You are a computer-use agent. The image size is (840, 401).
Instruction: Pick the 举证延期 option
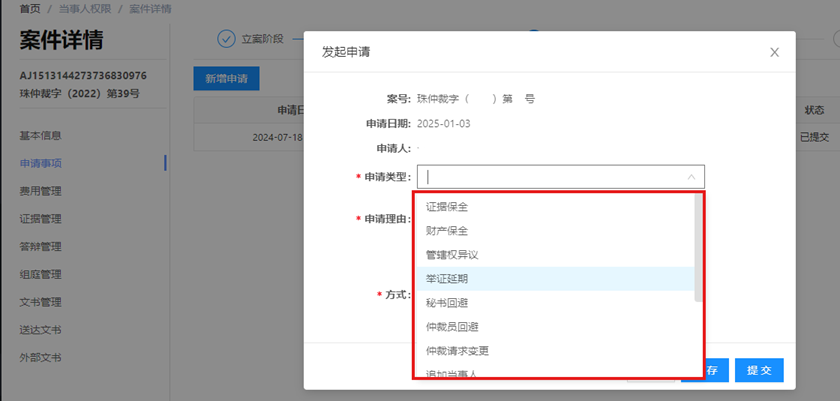(556, 279)
